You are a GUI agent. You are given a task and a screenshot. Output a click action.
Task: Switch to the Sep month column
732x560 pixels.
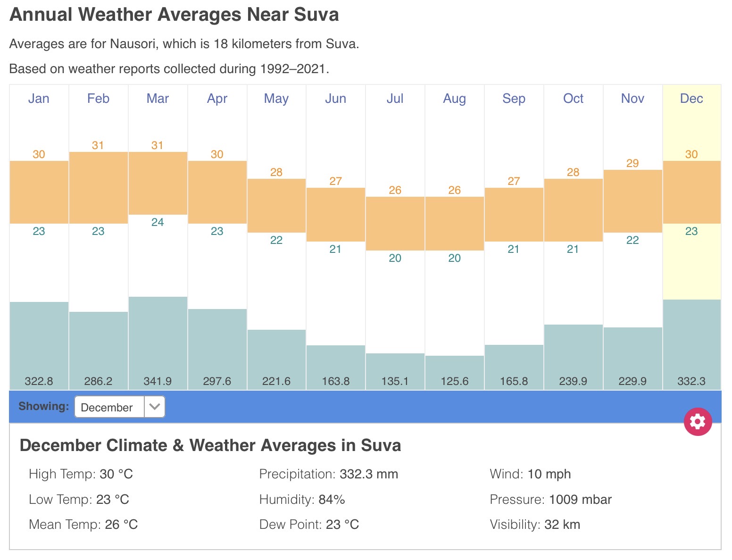(x=514, y=99)
